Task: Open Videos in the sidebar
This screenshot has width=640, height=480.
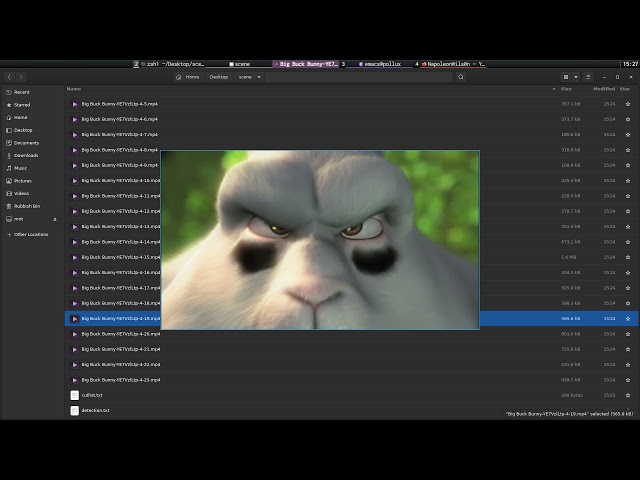Action: [x=21, y=193]
